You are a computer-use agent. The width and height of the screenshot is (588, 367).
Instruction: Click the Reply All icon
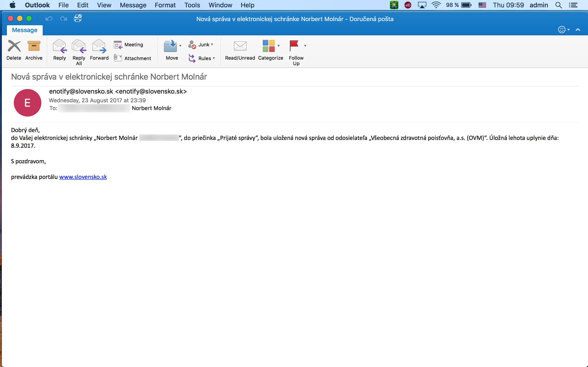click(x=79, y=46)
